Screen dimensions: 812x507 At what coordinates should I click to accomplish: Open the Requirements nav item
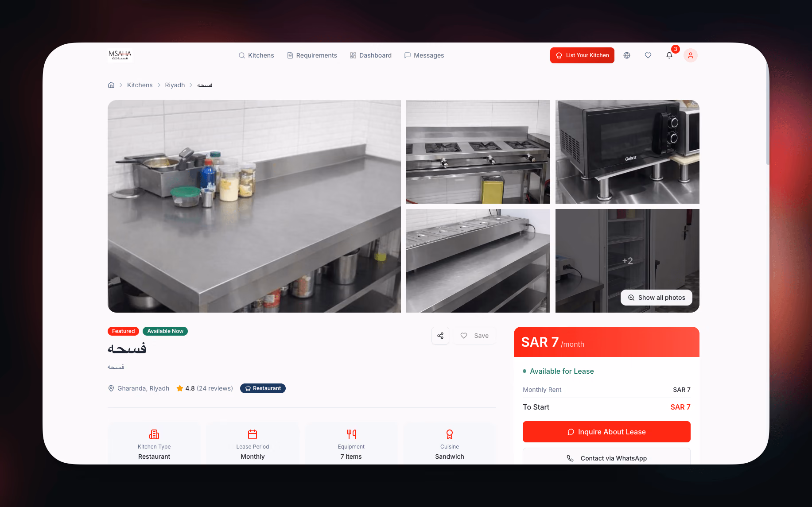pyautogui.click(x=312, y=55)
